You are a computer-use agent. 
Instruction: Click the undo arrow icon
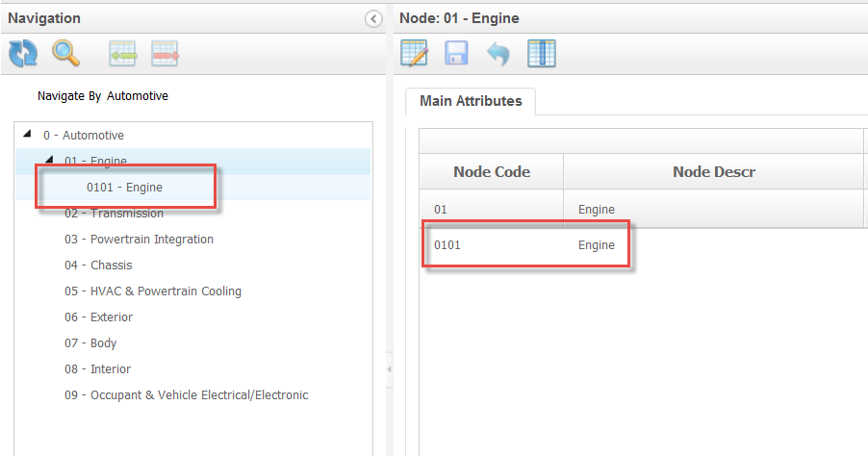click(x=498, y=54)
